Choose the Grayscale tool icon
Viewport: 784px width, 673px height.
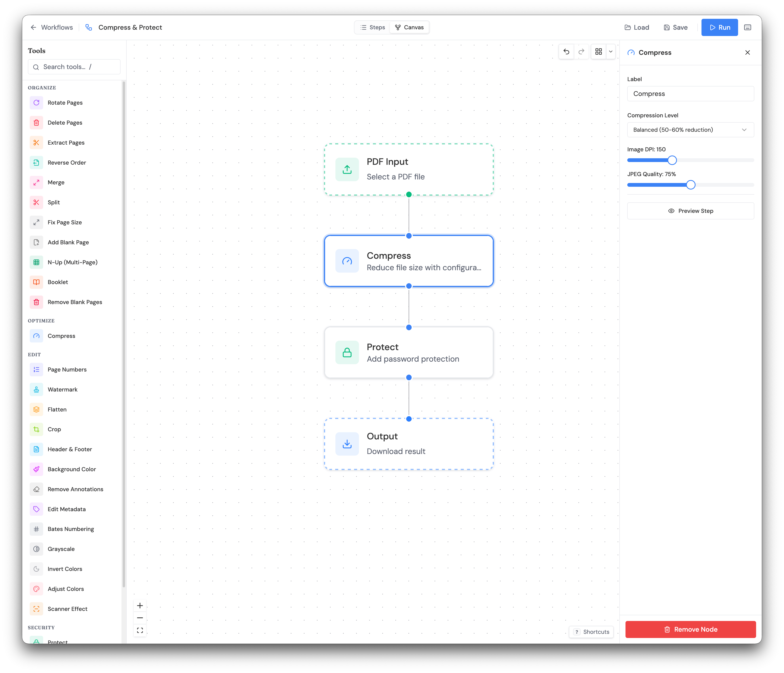[36, 549]
